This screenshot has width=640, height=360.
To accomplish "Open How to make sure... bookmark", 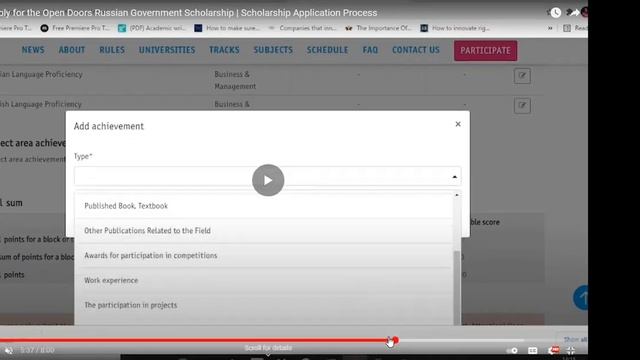I will (227, 28).
